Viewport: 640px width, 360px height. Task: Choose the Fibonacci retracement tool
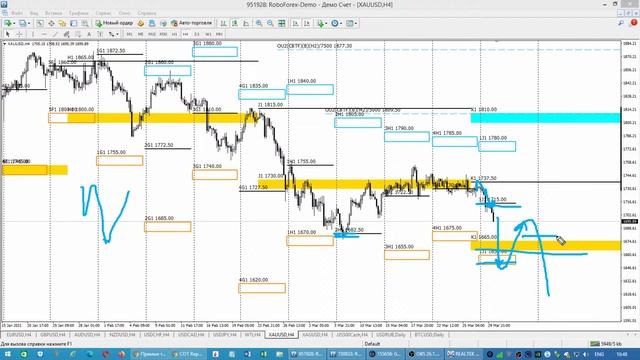(78, 34)
